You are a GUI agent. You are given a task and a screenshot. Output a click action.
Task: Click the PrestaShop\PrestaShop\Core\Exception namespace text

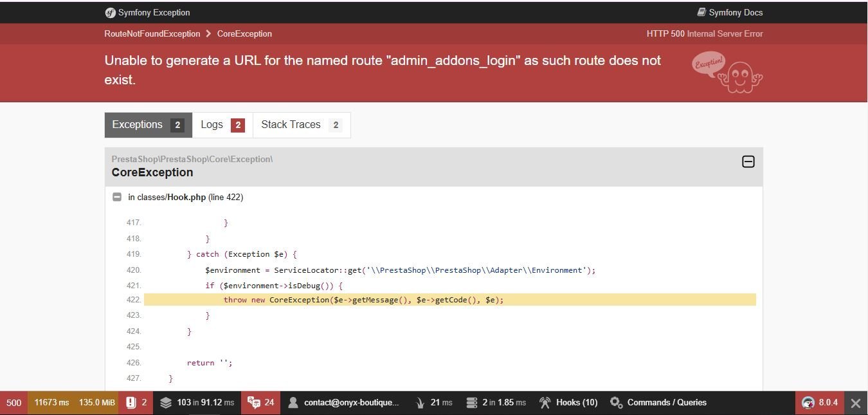pos(192,159)
